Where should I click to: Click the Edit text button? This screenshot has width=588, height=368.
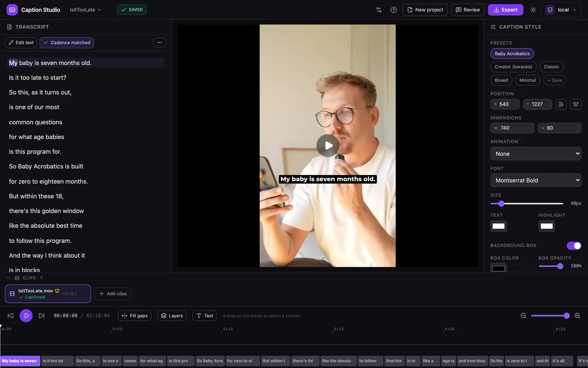point(21,43)
